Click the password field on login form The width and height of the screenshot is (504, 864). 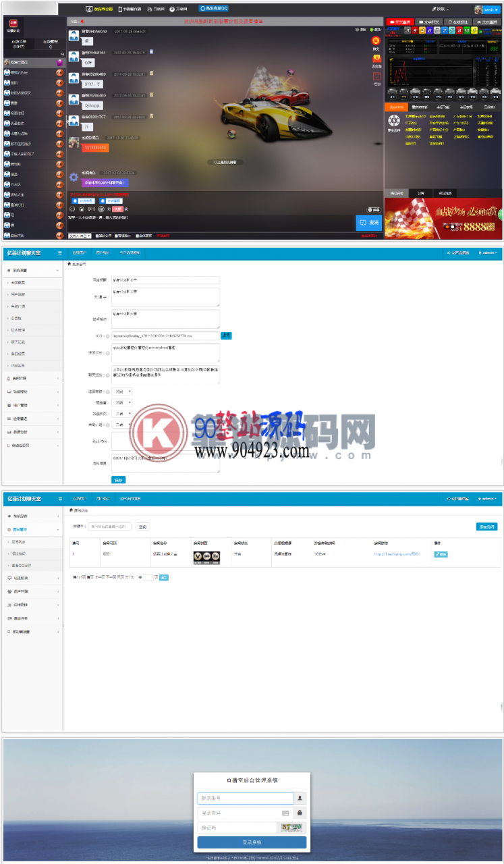coord(246,813)
